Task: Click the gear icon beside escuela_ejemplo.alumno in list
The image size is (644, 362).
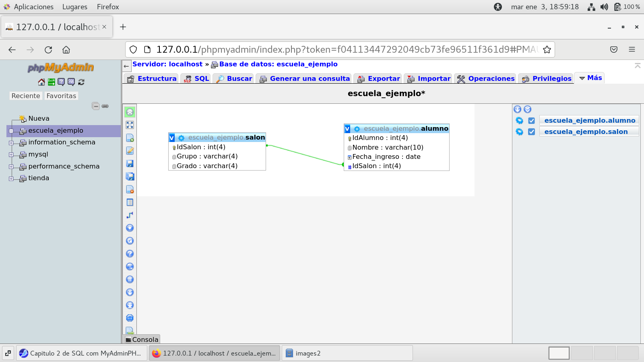Action: pos(520,121)
